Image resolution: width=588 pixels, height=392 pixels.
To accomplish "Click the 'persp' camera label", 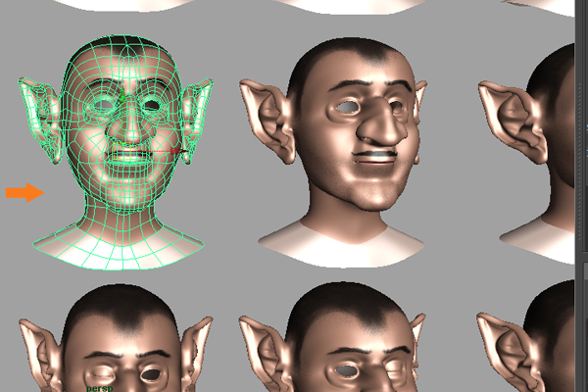I will [x=99, y=388].
